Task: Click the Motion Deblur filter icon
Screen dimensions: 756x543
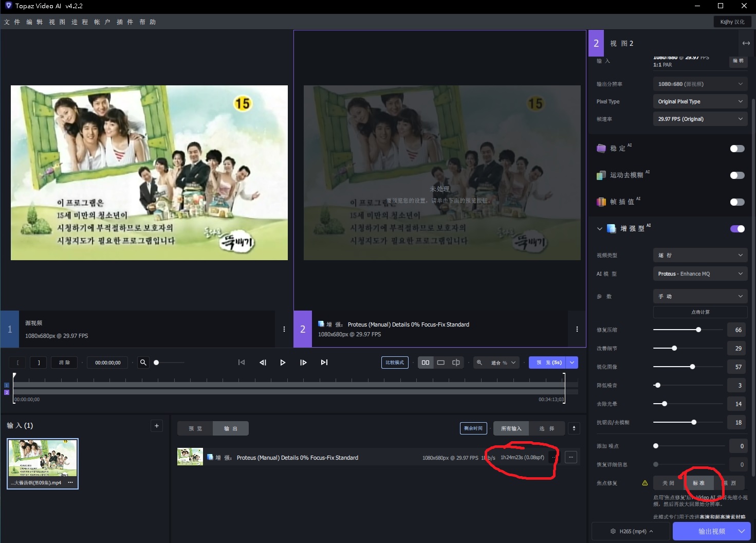Action: click(x=601, y=175)
